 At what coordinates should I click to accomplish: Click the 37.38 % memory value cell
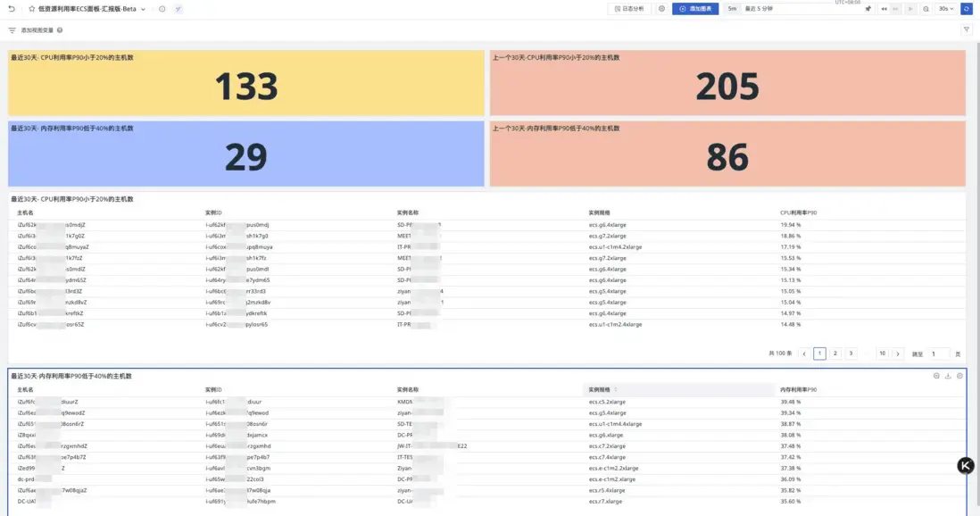click(791, 469)
